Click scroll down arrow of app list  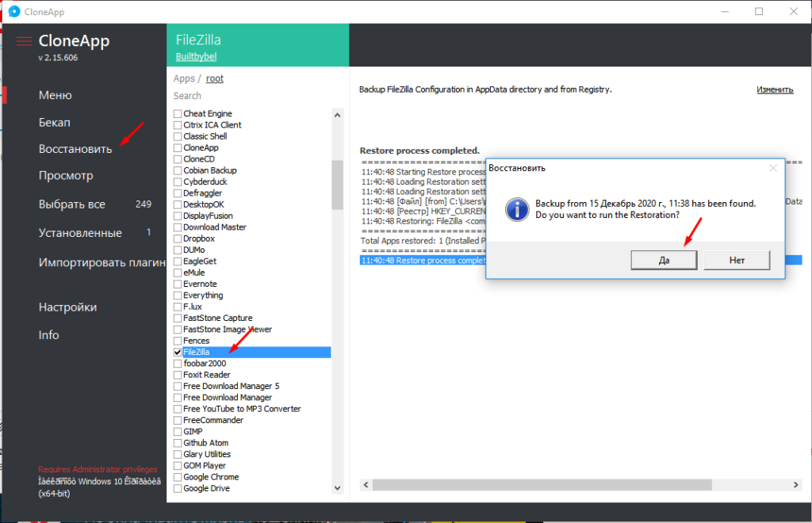(337, 488)
